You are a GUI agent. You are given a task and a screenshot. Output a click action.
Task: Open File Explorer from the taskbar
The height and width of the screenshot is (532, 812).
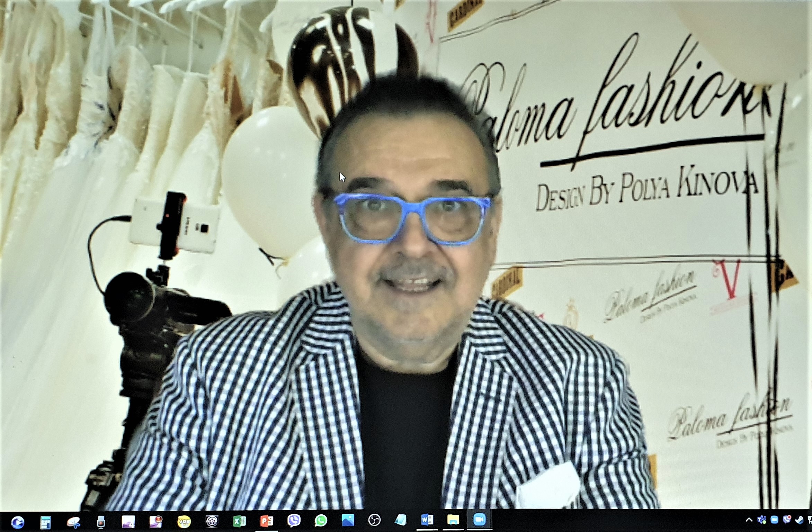(453, 520)
